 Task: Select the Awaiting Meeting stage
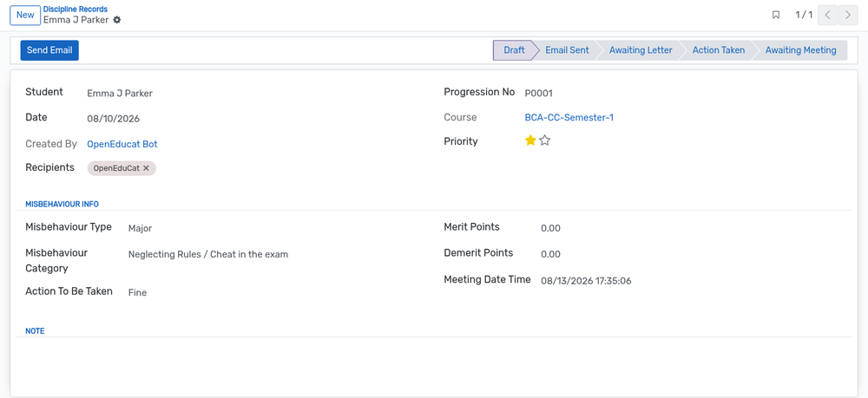(x=800, y=50)
